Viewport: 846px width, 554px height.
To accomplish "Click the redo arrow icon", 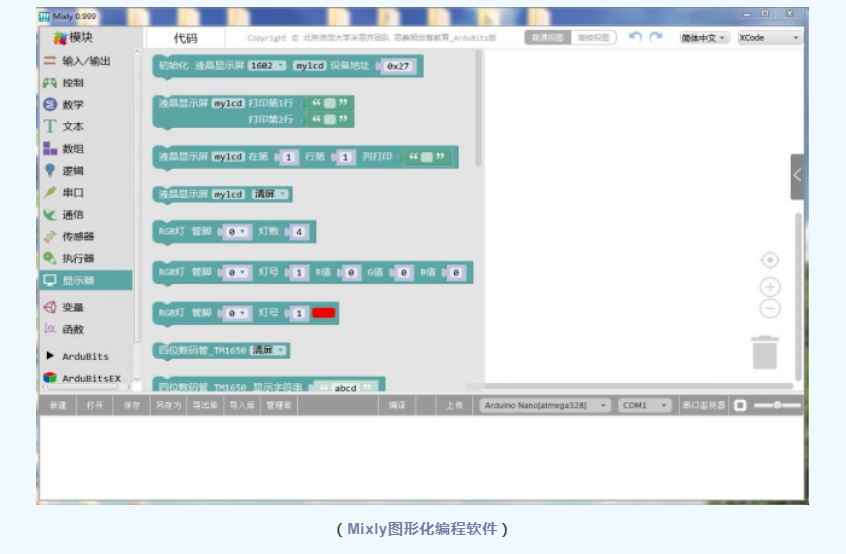I will pos(656,37).
